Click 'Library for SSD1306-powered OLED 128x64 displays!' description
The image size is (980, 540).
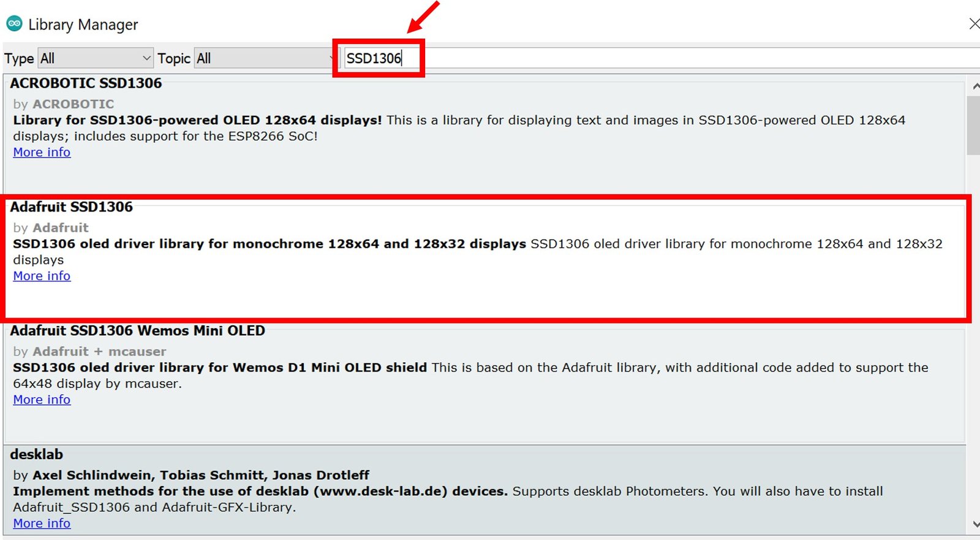197,120
